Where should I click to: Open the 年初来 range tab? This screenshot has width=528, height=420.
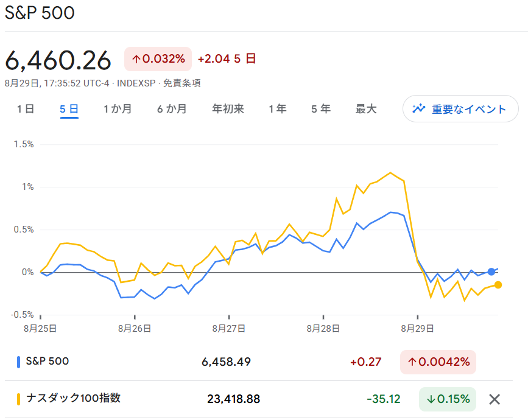[228, 109]
